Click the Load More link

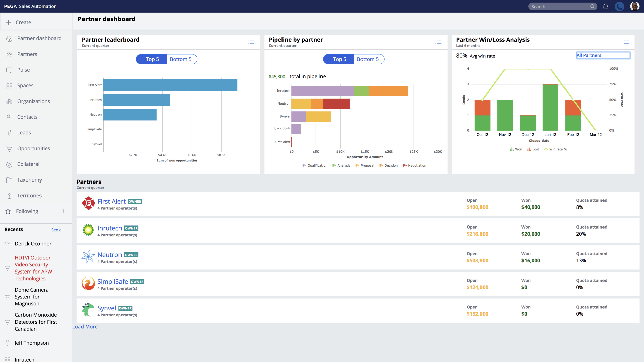(85, 327)
